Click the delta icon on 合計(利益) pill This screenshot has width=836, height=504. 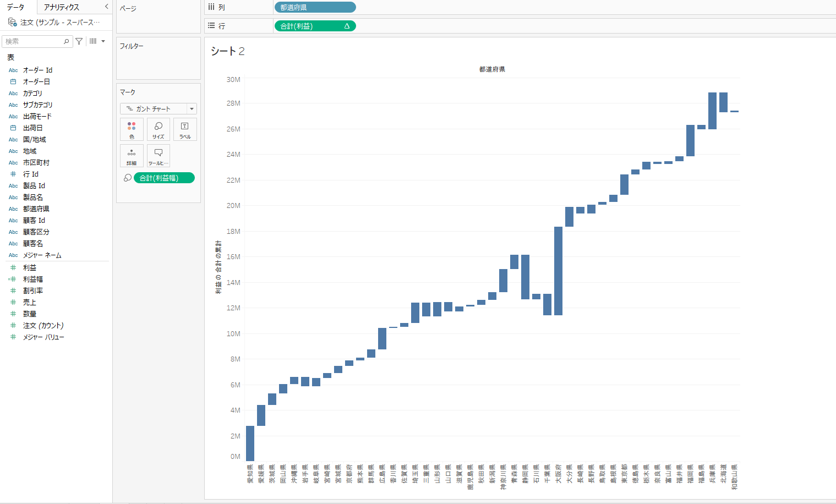point(347,26)
